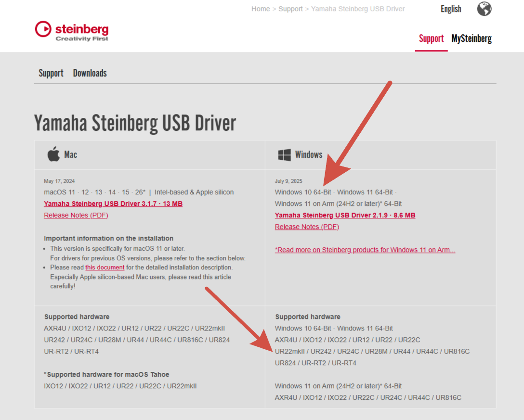The image size is (524, 420).
Task: Select the English language option
Action: (x=451, y=9)
